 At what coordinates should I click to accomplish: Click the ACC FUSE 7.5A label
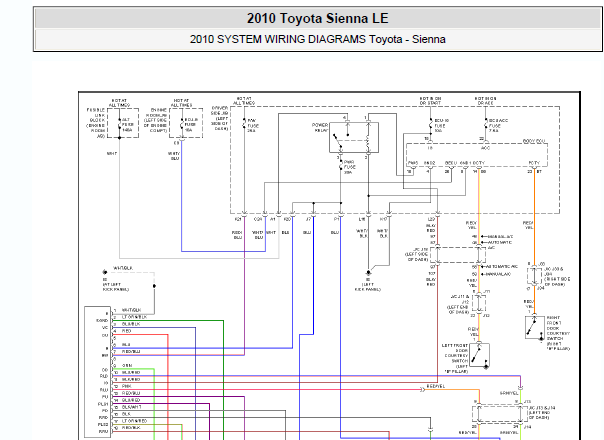point(498,126)
